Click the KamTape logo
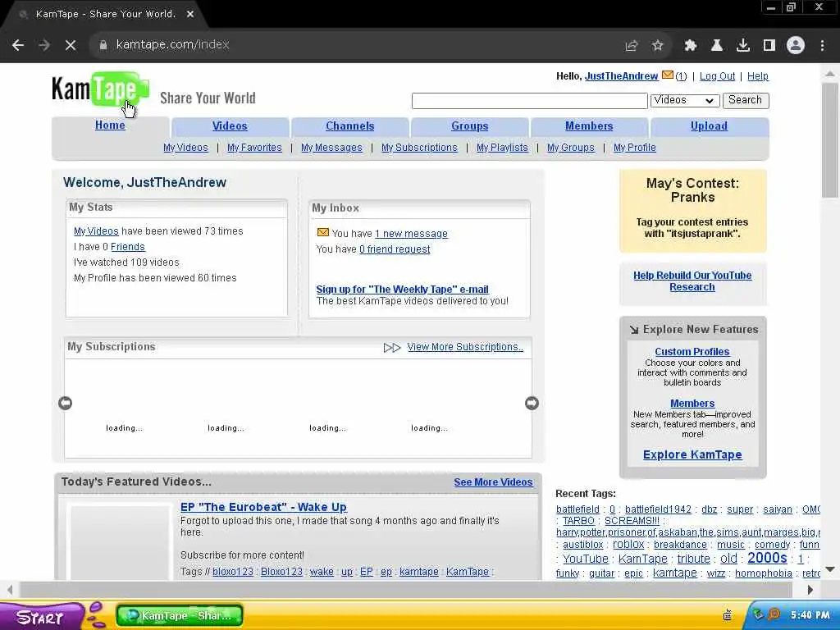Viewport: 840px width, 630px height. (100, 89)
